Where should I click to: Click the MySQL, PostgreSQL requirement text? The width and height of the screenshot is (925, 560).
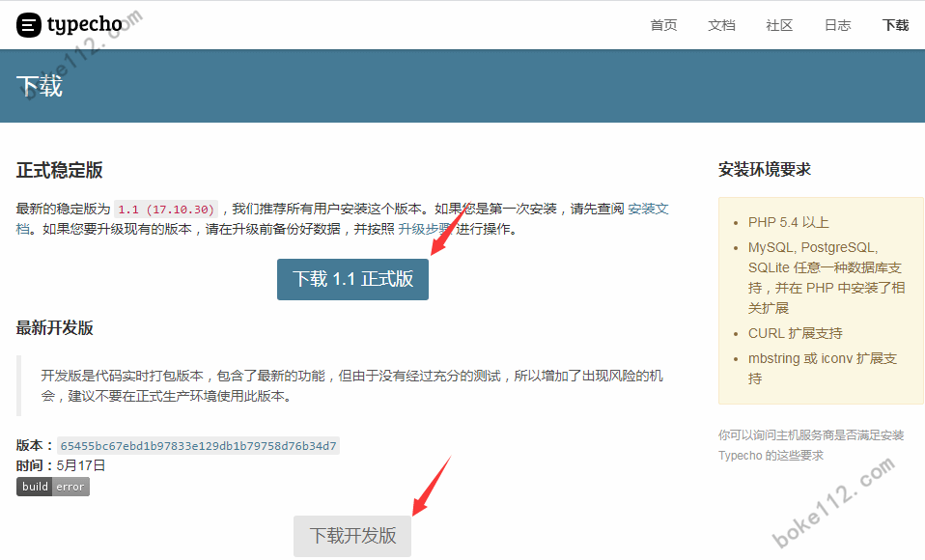pyautogui.click(x=826, y=277)
